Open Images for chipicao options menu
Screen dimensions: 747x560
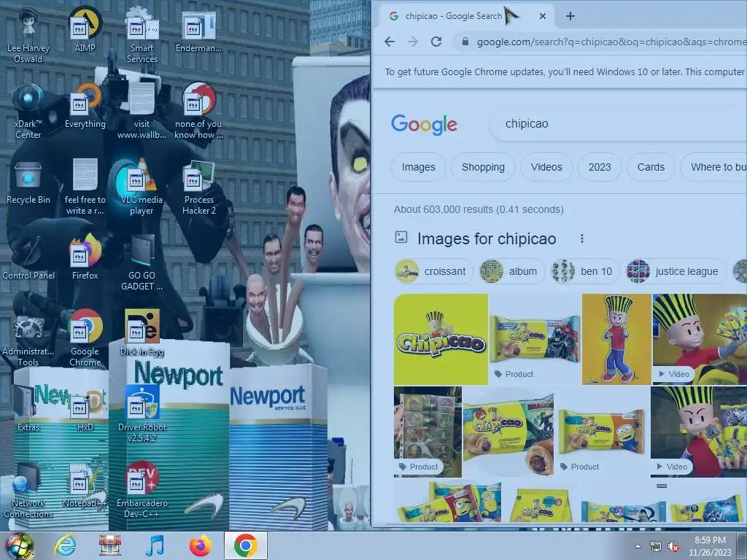(581, 238)
